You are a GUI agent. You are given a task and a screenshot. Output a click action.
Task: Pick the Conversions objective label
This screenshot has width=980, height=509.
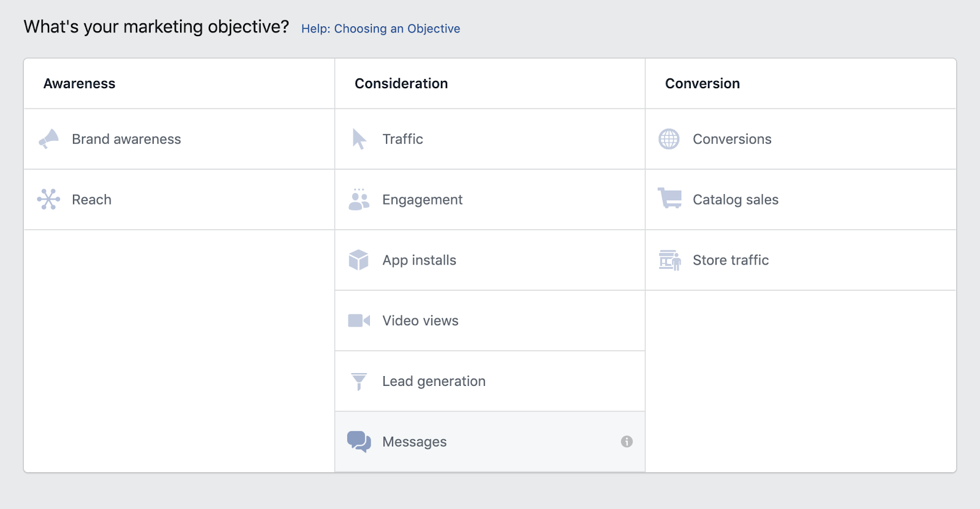coord(732,139)
